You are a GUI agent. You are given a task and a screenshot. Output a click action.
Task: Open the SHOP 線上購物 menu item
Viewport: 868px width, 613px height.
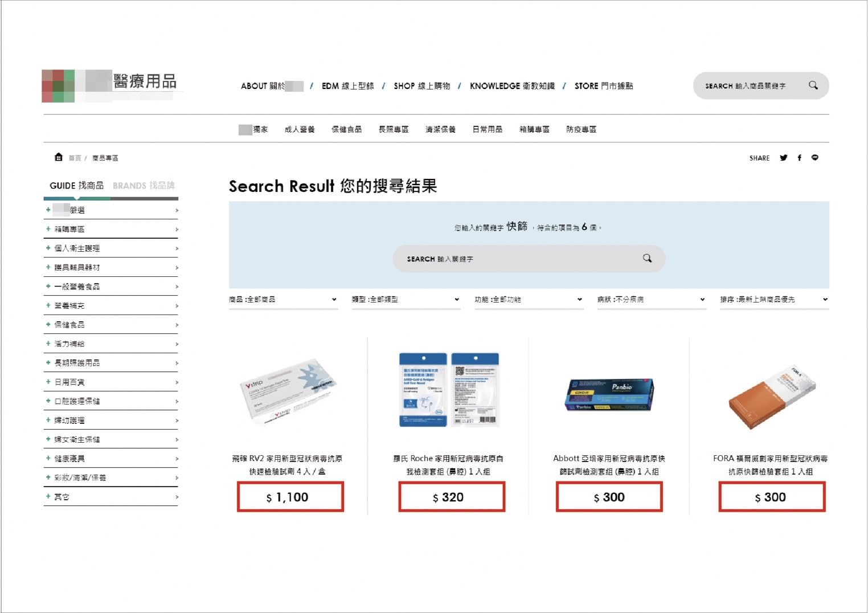[422, 86]
